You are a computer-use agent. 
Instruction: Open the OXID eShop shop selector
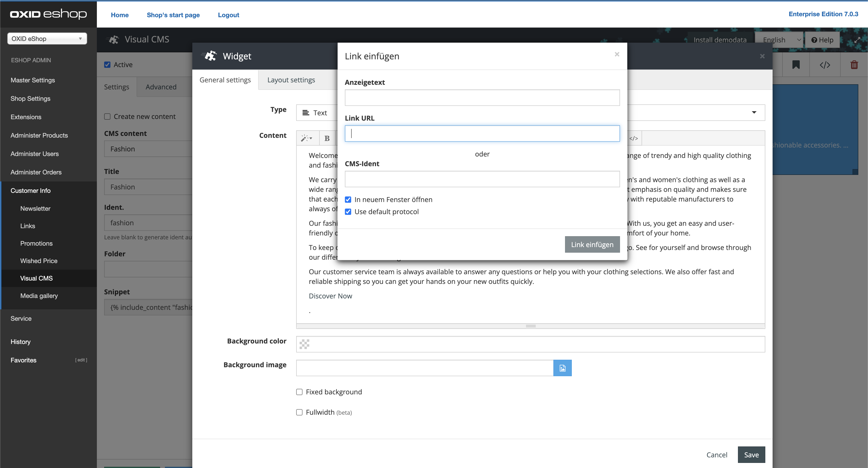click(x=47, y=39)
